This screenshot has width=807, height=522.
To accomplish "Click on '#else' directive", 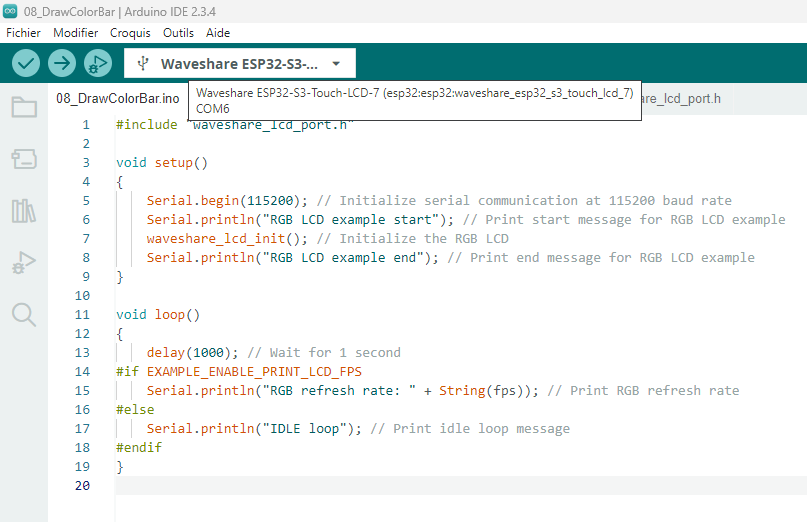I will 135,410.
